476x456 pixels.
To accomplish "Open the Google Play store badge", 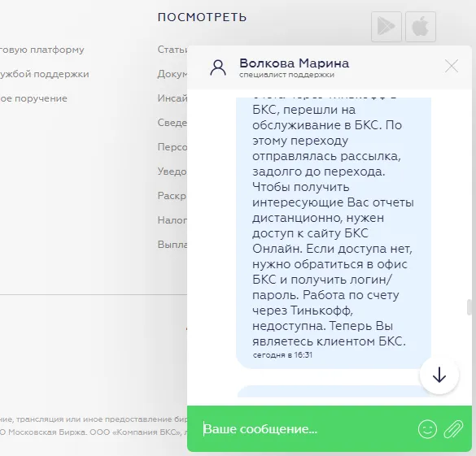I will [386, 27].
